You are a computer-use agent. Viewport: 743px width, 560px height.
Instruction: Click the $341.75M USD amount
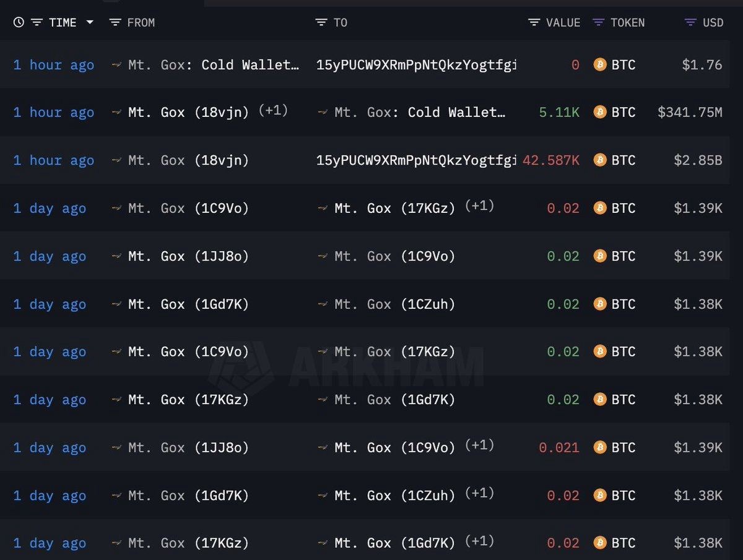tap(690, 113)
